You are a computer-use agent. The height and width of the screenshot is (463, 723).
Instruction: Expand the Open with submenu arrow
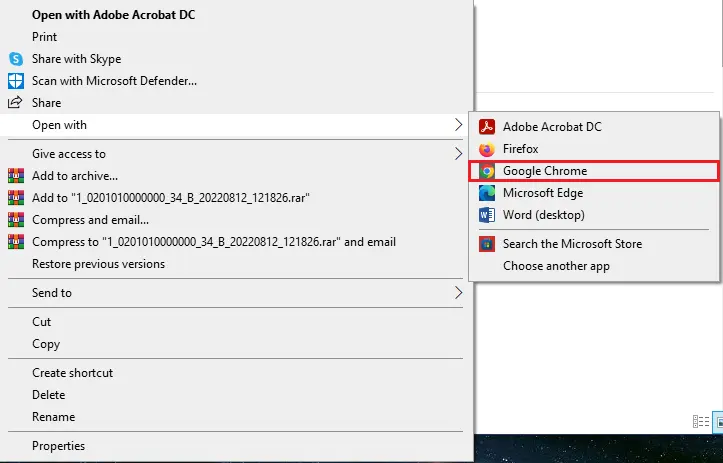[458, 125]
